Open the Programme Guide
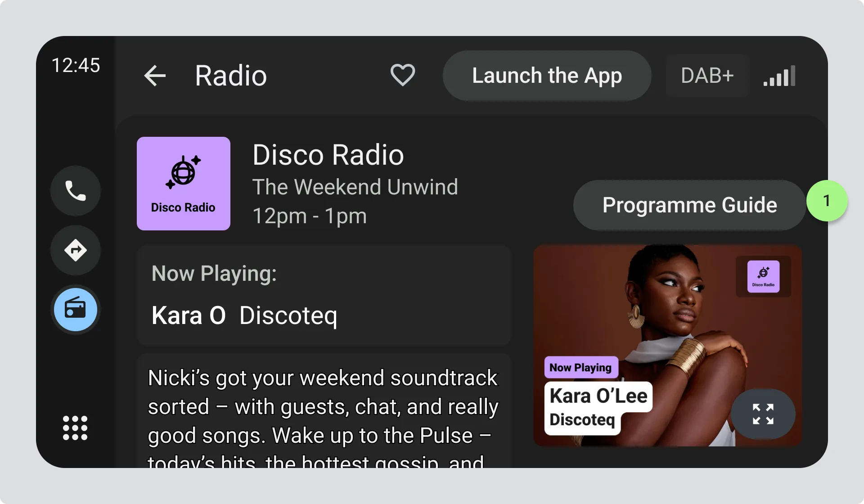This screenshot has width=864, height=504. click(x=689, y=205)
